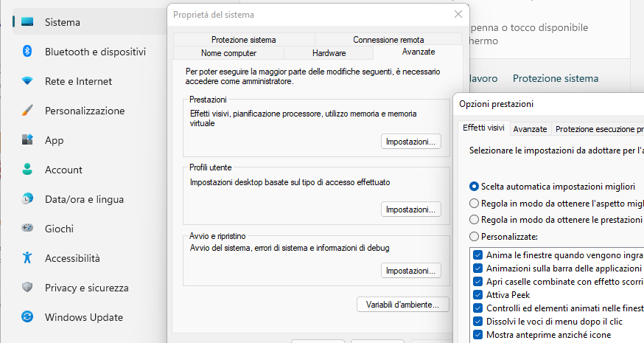
Task: Go to Data/ora e lingua label
Action: click(x=84, y=199)
